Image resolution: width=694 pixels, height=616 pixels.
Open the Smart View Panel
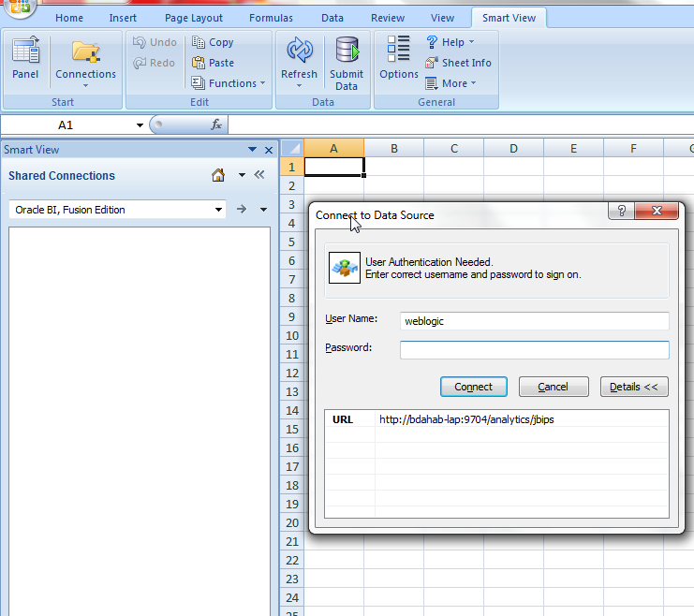pos(25,57)
